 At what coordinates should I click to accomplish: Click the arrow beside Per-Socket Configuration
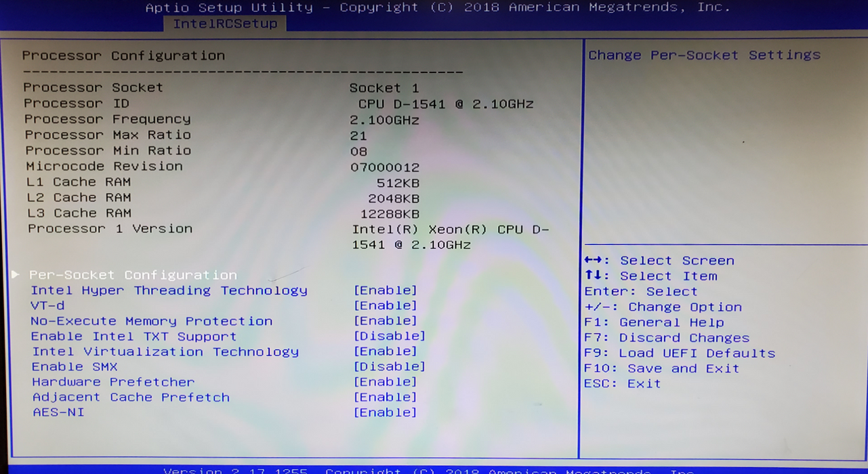click(15, 274)
